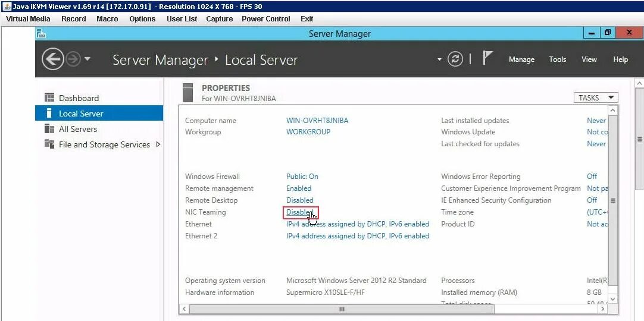The image size is (644, 321).
Task: Click the PROPERTIES server tile icon
Action: [x=187, y=93]
